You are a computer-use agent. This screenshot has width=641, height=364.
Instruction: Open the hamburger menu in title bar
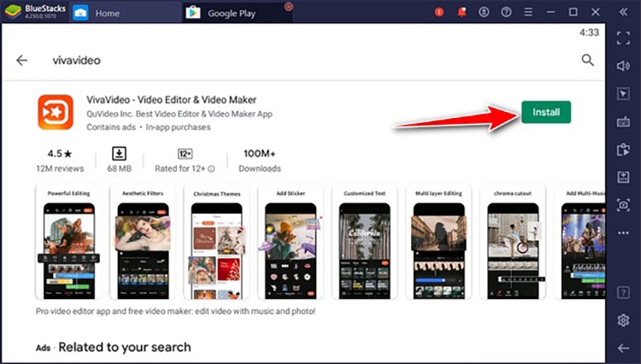(528, 12)
